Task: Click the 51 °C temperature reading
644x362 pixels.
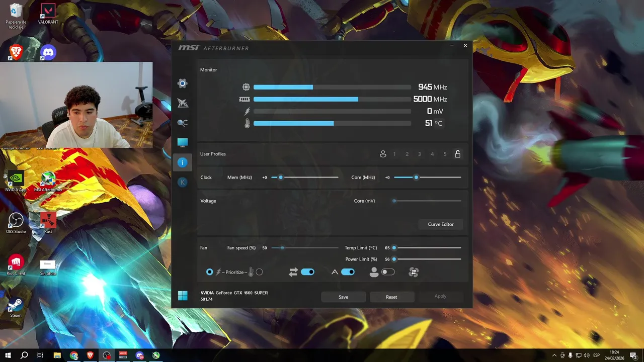Action: (x=434, y=123)
